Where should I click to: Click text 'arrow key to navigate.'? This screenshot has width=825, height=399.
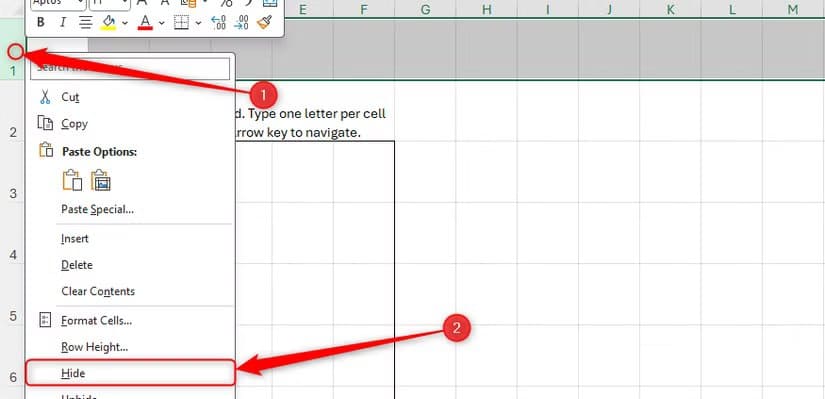click(x=299, y=133)
